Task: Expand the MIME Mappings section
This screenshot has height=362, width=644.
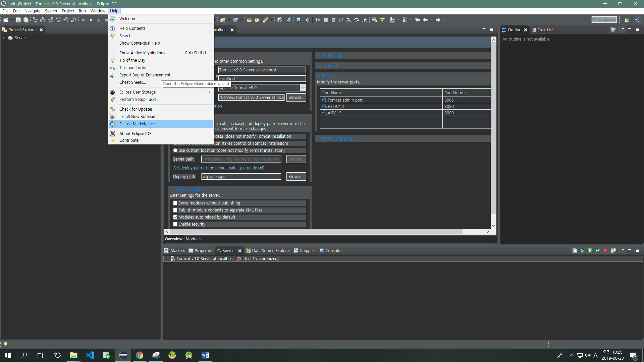Action: 338,138
